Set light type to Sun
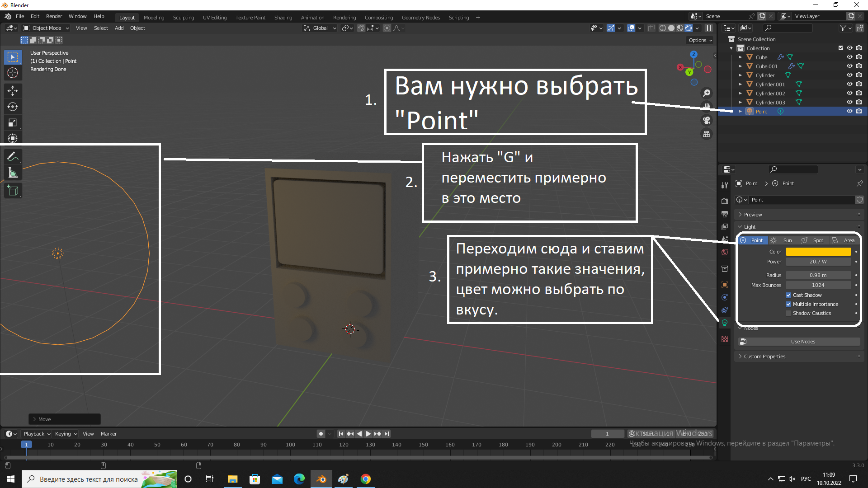 783,240
